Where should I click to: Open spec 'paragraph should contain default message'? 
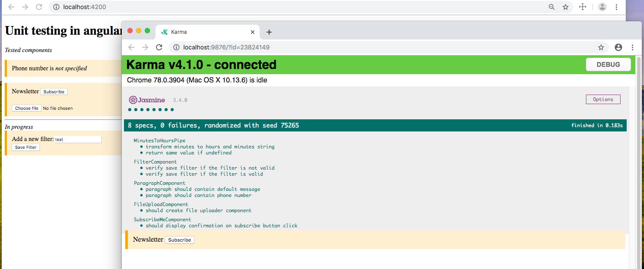(x=203, y=189)
